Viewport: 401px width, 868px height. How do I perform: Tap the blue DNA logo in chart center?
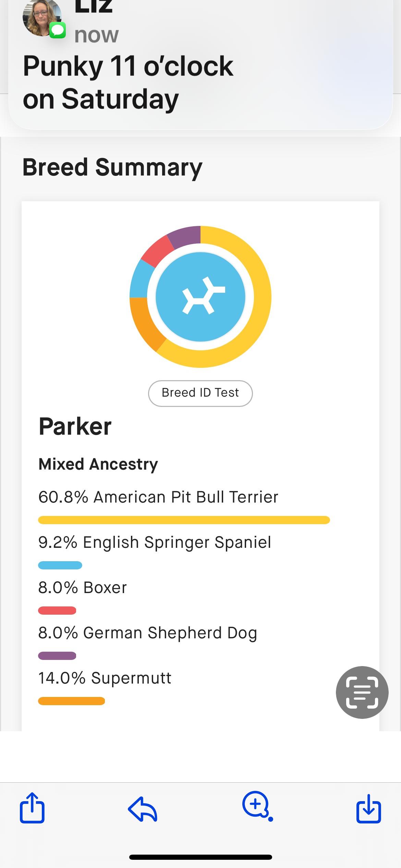(x=200, y=297)
